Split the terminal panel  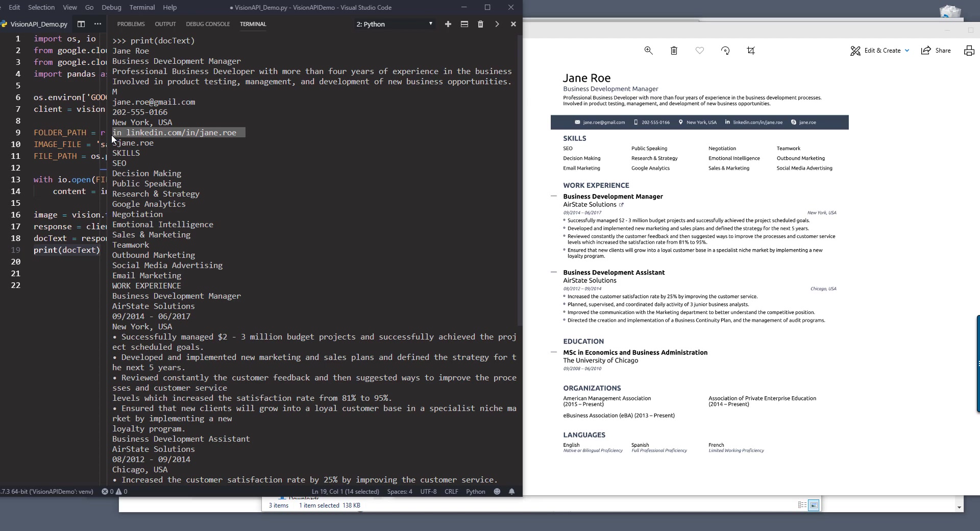point(464,24)
